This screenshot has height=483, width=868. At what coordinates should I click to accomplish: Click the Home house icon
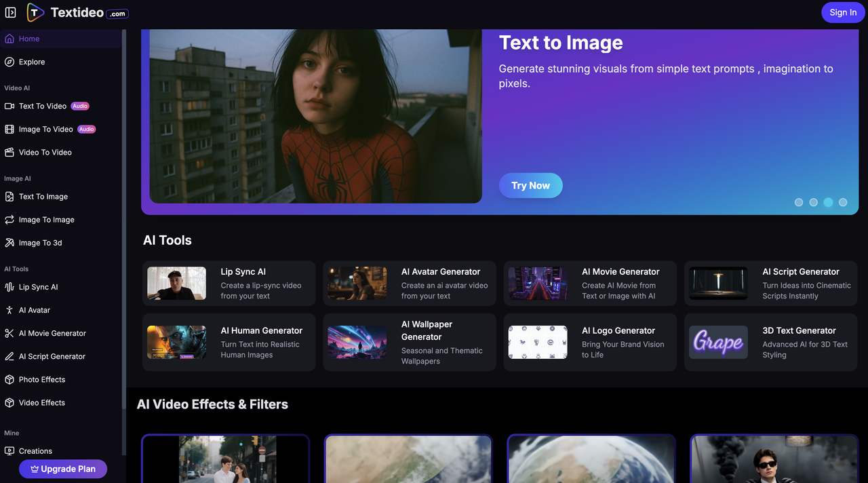(9, 39)
